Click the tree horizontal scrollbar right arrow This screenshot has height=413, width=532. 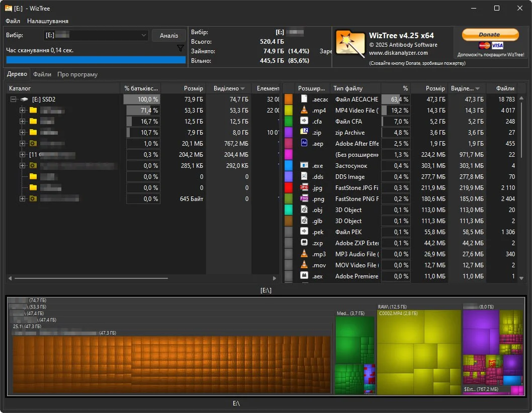pos(275,278)
